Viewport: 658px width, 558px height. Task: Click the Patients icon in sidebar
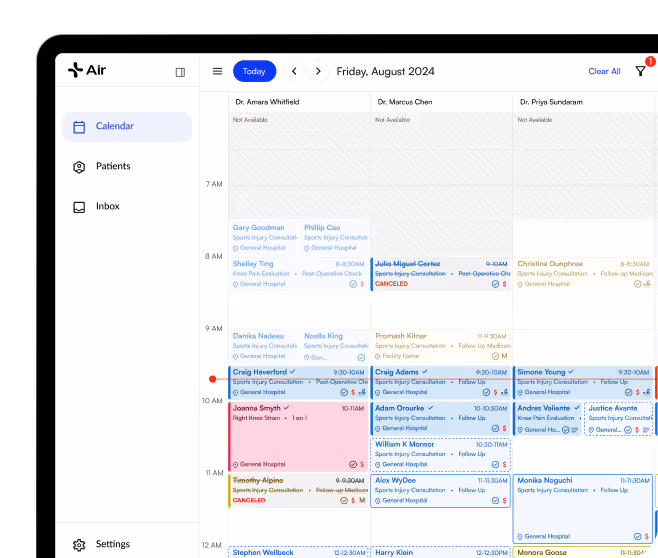(x=79, y=167)
